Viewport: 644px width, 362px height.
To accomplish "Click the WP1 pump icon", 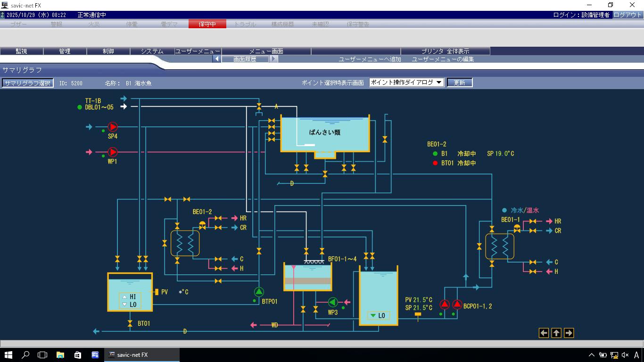I will (113, 152).
